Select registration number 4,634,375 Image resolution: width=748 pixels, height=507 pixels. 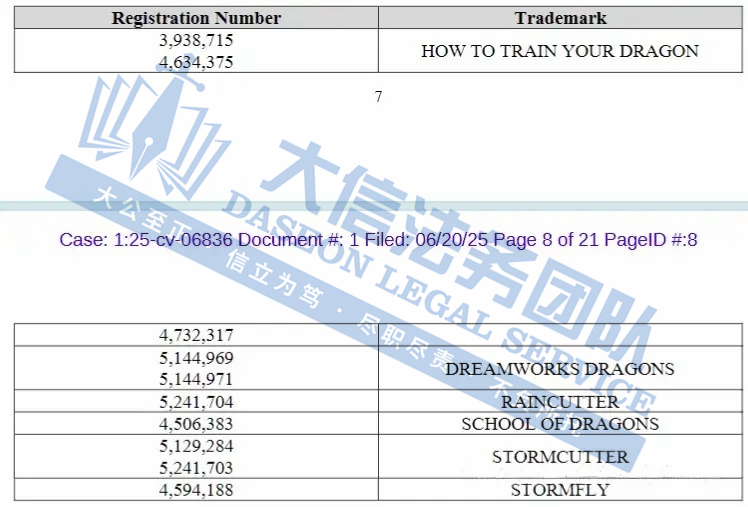[x=196, y=61]
